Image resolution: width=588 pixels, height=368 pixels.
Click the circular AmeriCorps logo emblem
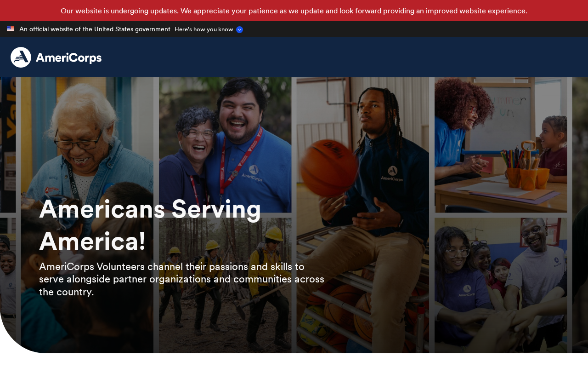pyautogui.click(x=21, y=57)
